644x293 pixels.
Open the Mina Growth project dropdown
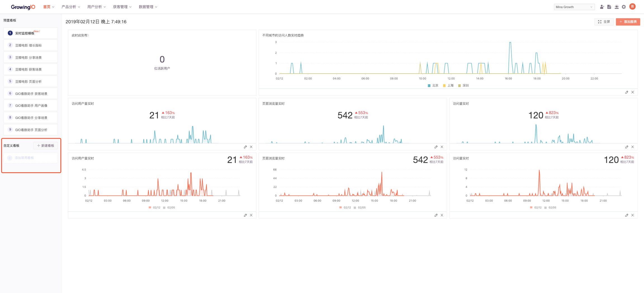tap(574, 7)
